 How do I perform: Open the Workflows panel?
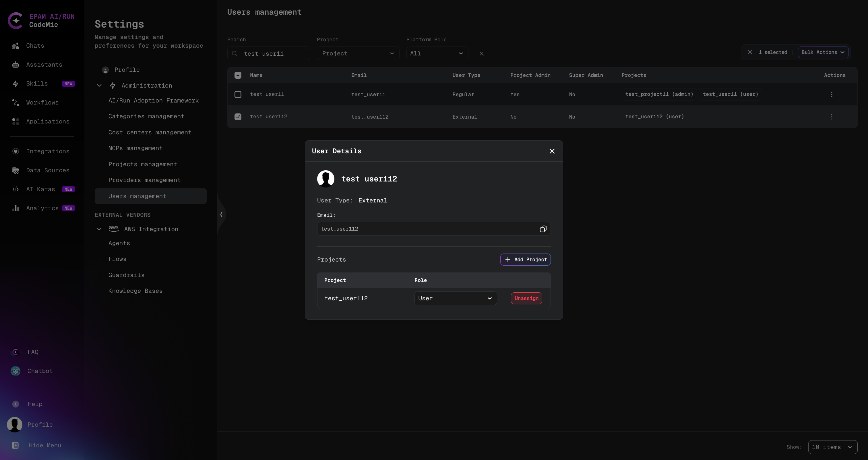tap(42, 103)
